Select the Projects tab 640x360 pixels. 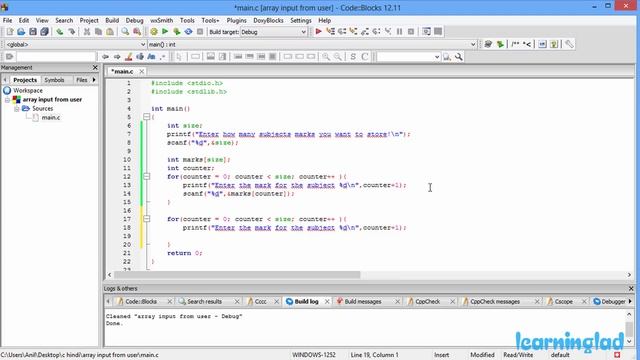[x=25, y=80]
